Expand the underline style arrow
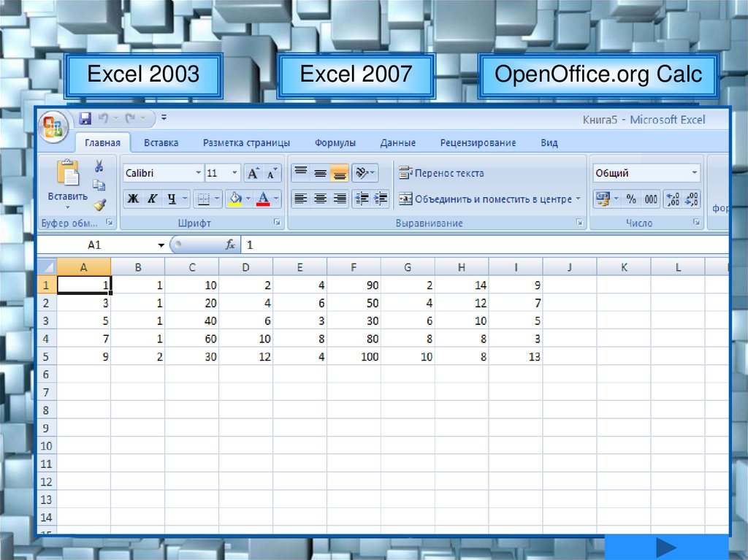This screenshot has width=748, height=560. click(185, 199)
